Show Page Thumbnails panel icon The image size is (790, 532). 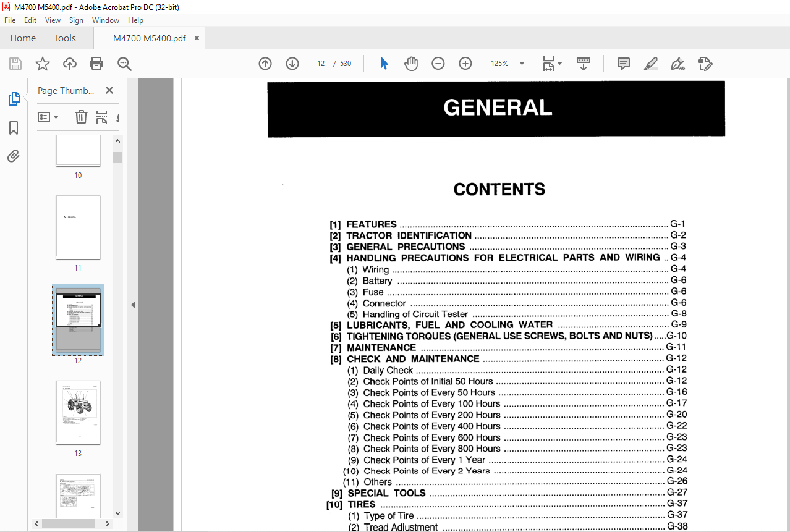coord(14,98)
